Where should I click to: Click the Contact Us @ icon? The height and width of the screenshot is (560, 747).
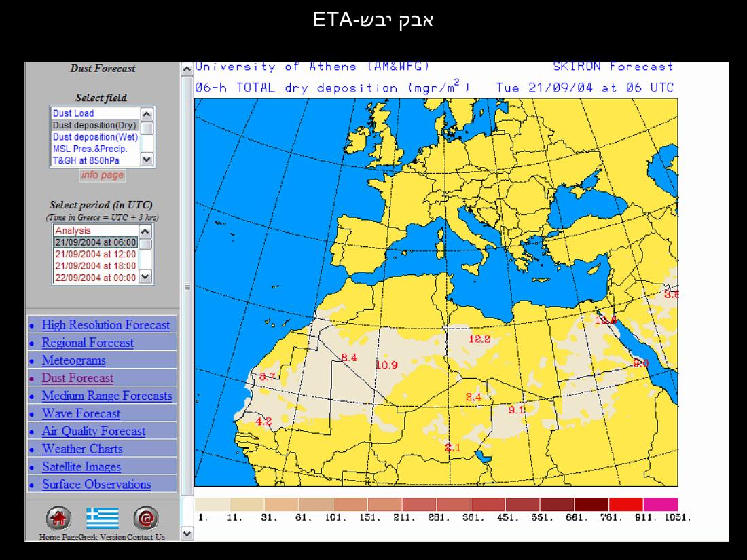tap(146, 518)
